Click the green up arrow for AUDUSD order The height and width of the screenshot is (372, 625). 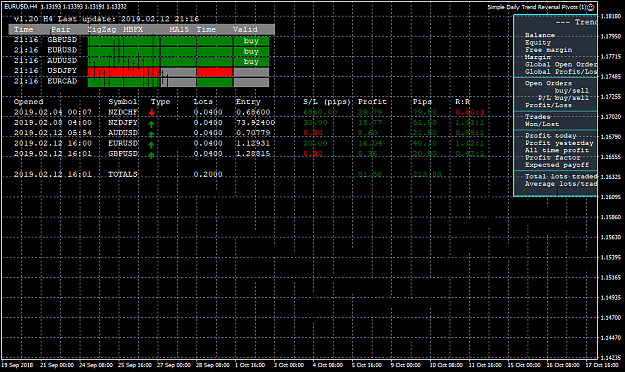point(151,134)
